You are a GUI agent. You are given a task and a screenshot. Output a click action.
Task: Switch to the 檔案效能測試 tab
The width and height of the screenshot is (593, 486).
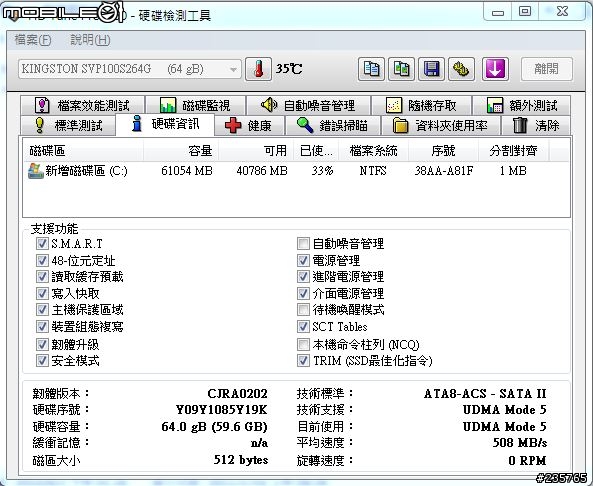(x=83, y=105)
